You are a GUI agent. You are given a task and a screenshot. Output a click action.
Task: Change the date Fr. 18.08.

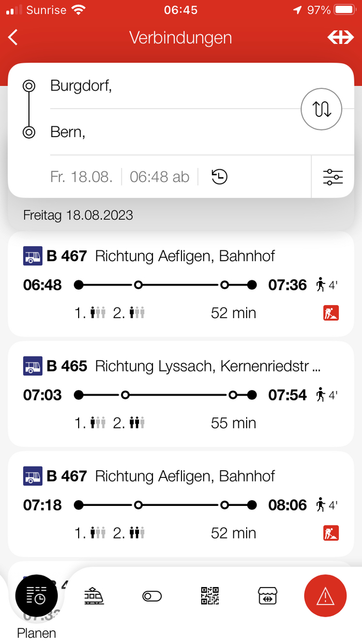click(x=81, y=177)
